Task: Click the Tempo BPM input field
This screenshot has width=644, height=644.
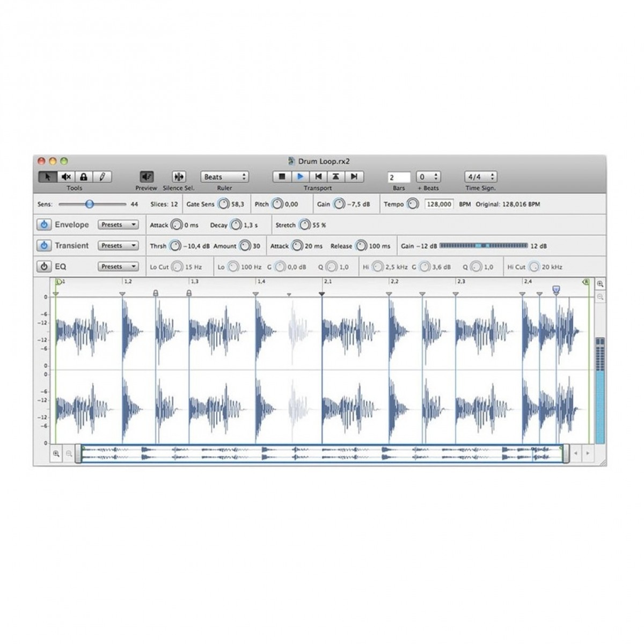Action: 439,204
